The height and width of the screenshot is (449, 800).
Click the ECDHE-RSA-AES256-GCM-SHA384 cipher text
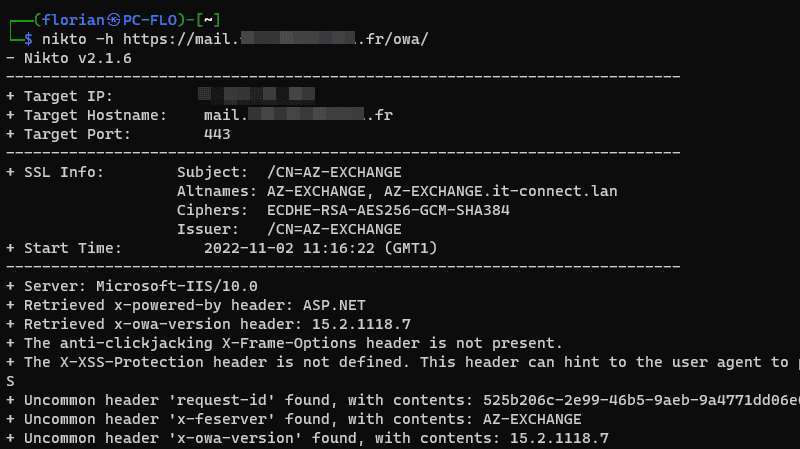[x=388, y=210]
